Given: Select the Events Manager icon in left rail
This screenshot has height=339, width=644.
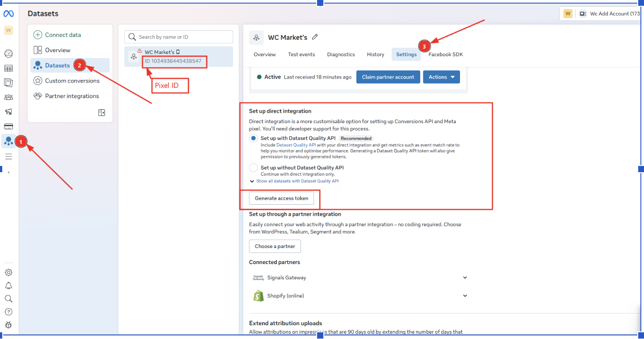Looking at the screenshot, I should coord(8,141).
